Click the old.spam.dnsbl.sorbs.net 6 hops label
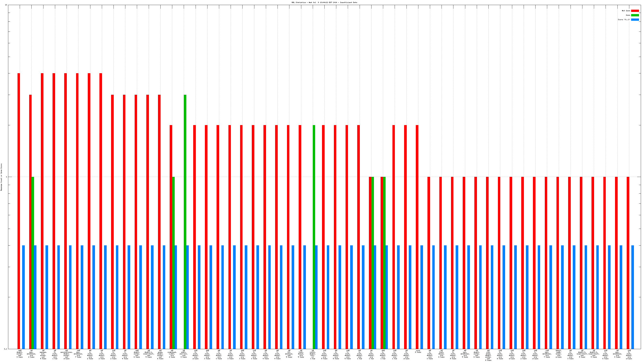The height and width of the screenshot is (362, 644). click(x=488, y=356)
